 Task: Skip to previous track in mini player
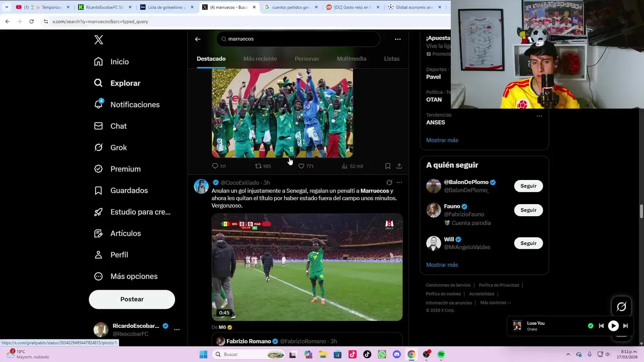(601, 326)
